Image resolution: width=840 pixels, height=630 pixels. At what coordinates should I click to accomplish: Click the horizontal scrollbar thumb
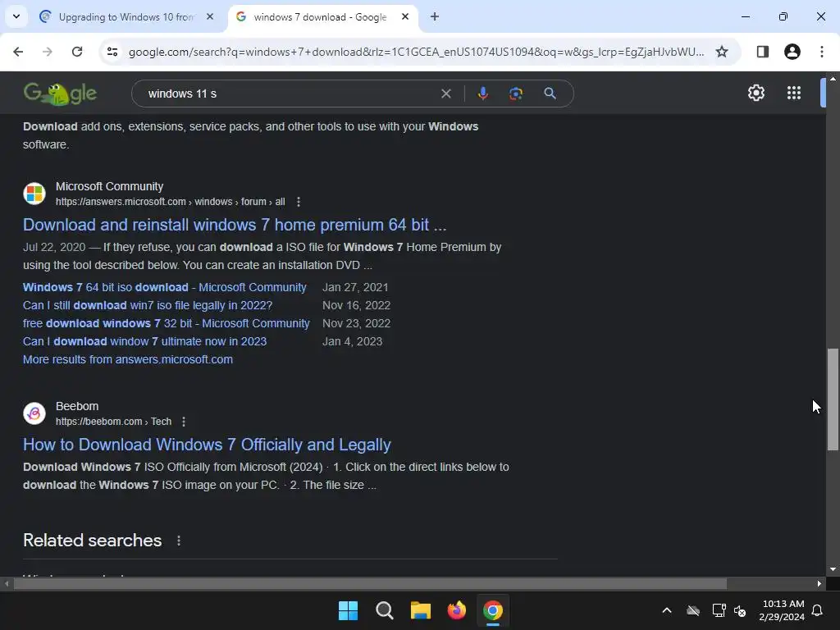(x=370, y=584)
